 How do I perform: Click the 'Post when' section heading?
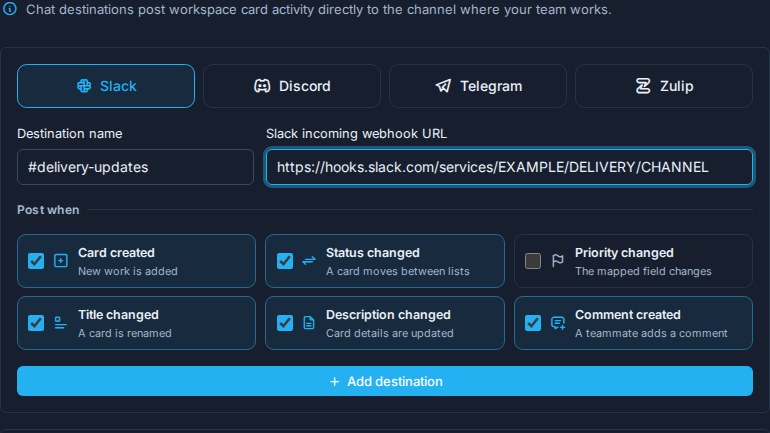pos(48,210)
